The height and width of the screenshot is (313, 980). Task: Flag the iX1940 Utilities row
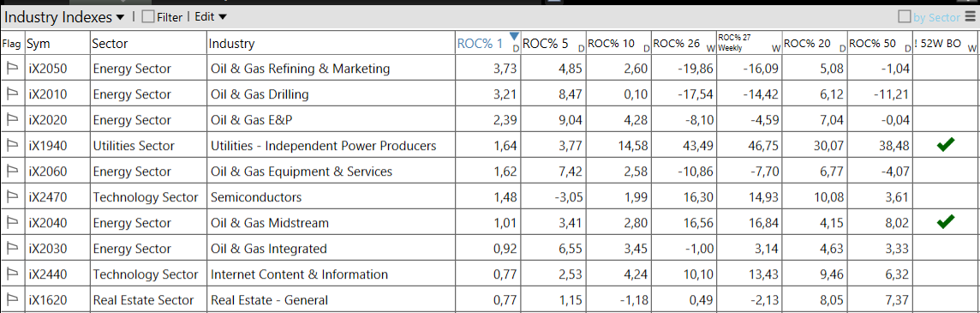pos(12,145)
